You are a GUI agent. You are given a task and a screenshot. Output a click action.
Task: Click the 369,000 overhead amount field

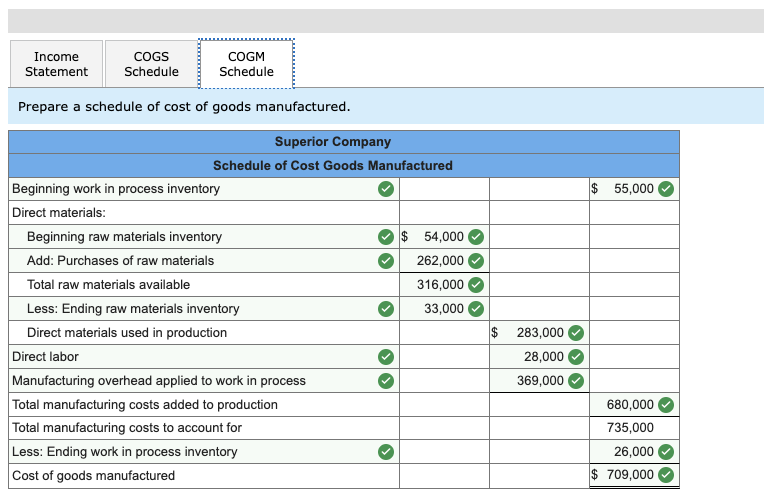click(x=539, y=381)
